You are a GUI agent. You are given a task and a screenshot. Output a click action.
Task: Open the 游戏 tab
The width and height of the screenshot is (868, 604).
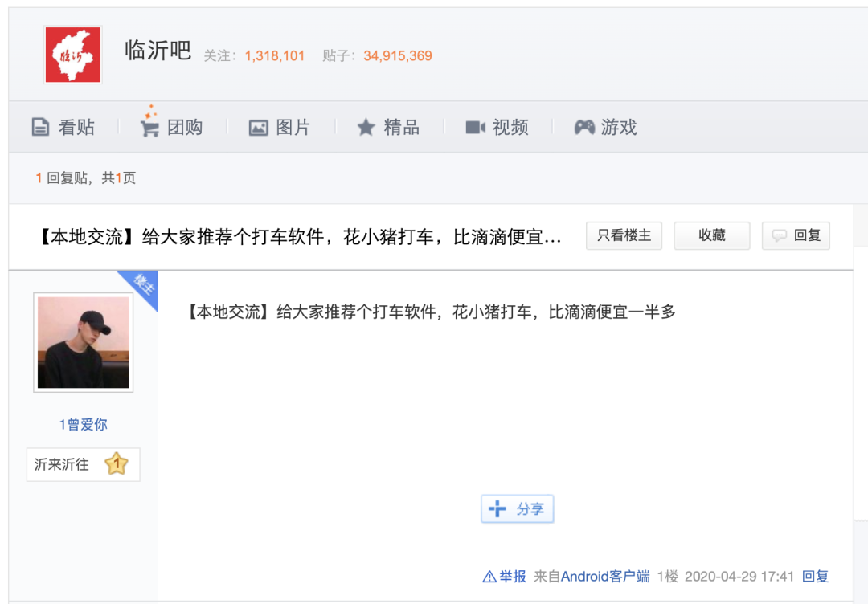tap(606, 127)
